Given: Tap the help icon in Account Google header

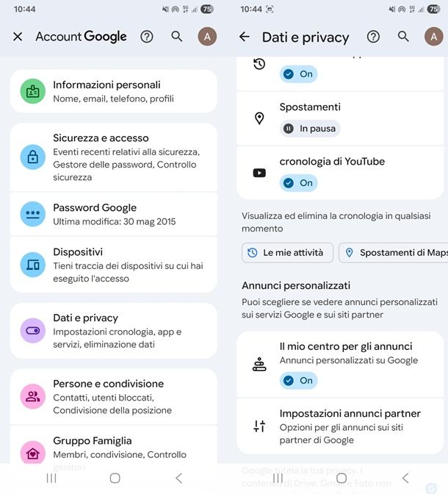Looking at the screenshot, I should click(147, 37).
